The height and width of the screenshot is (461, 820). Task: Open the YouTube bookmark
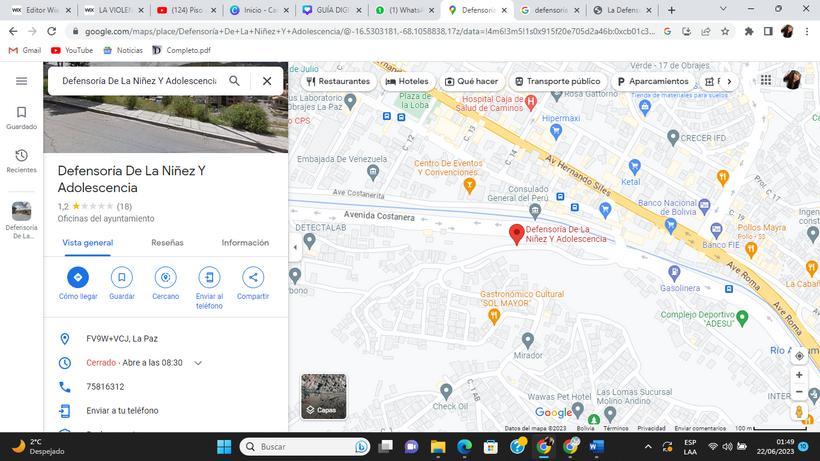coord(72,50)
